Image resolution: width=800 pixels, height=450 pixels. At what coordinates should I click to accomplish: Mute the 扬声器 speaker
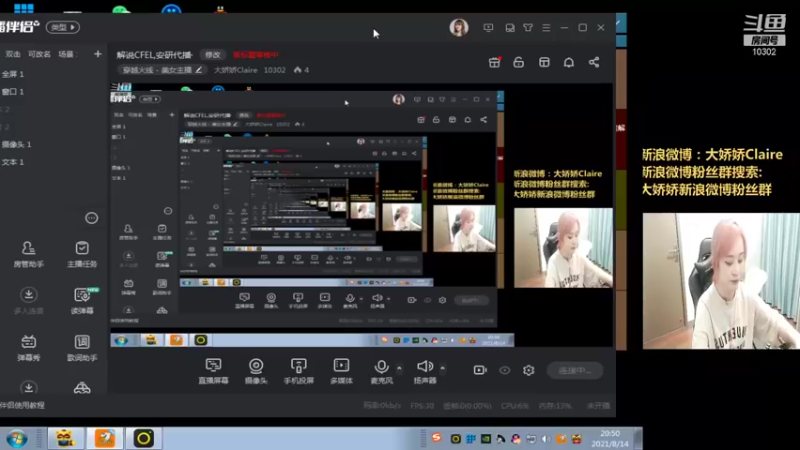pyautogui.click(x=424, y=371)
